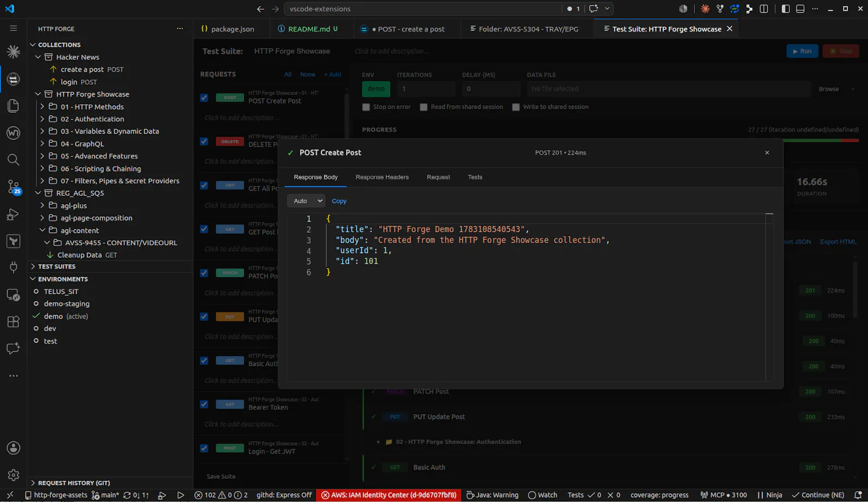Enable Stop on error checkbox
This screenshot has width=868, height=502.
coord(366,107)
